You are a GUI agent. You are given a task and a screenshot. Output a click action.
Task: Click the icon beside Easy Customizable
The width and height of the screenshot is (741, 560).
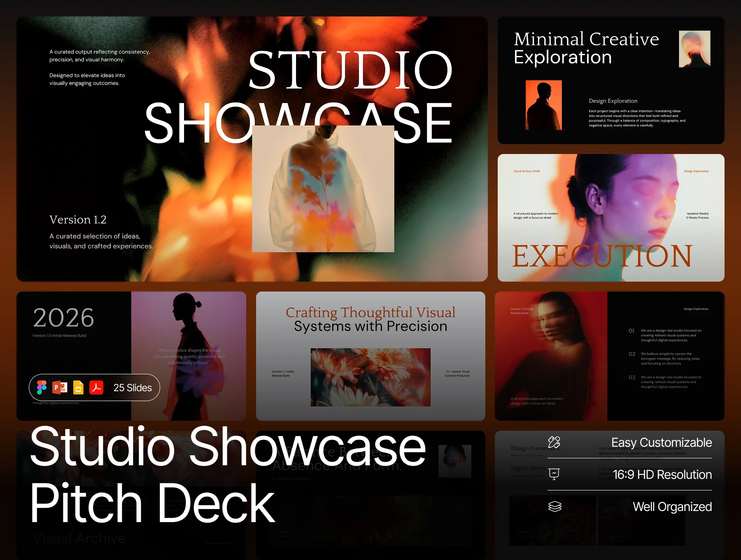click(x=554, y=442)
